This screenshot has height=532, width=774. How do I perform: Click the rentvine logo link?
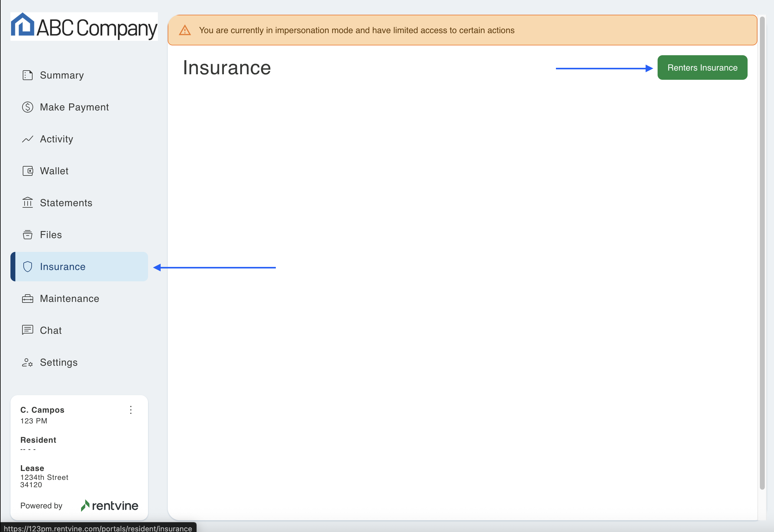coord(109,506)
